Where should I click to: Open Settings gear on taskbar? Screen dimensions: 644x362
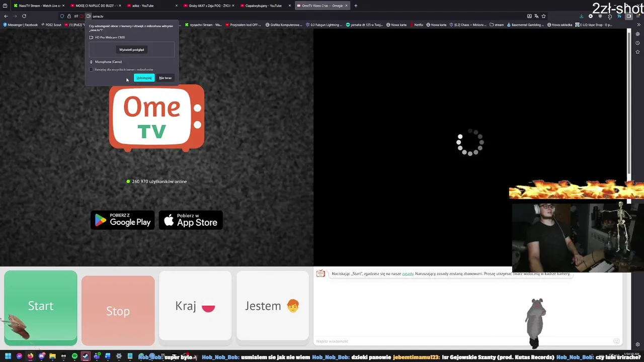coord(119,356)
